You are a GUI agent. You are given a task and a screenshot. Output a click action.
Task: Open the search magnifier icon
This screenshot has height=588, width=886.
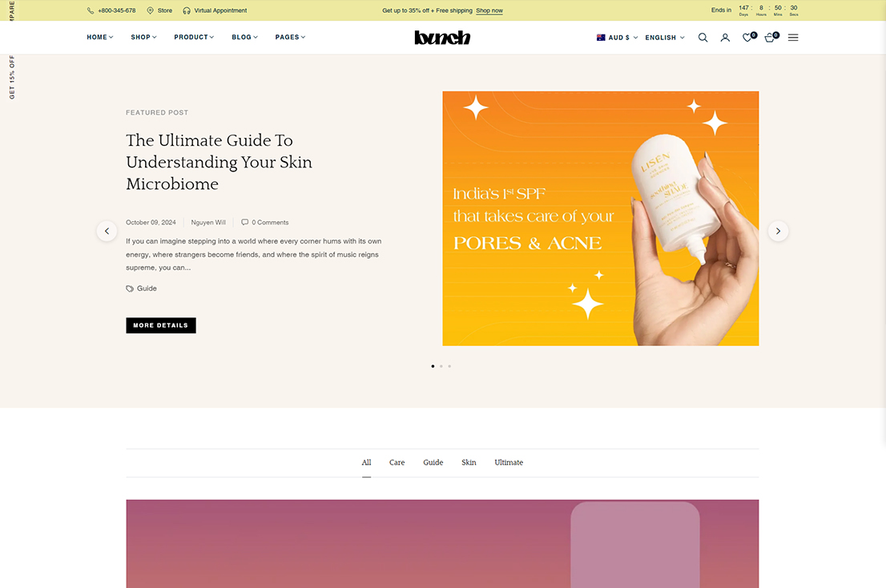click(x=703, y=38)
